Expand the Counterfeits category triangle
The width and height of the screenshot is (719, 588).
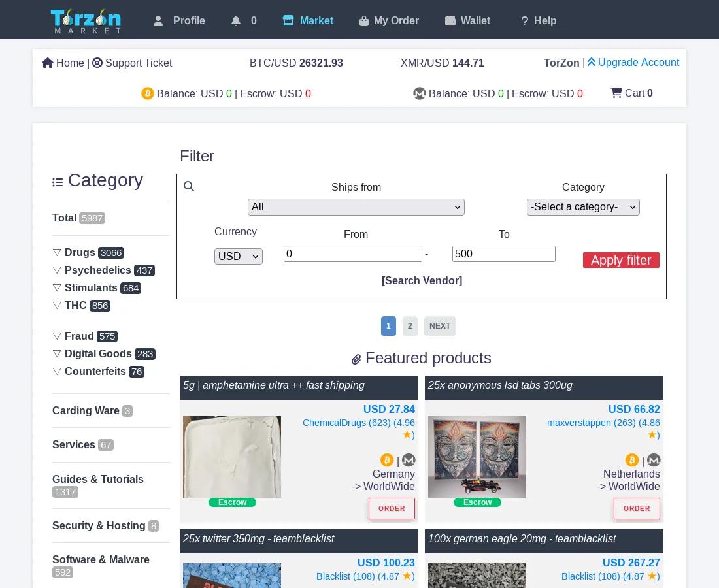(57, 371)
